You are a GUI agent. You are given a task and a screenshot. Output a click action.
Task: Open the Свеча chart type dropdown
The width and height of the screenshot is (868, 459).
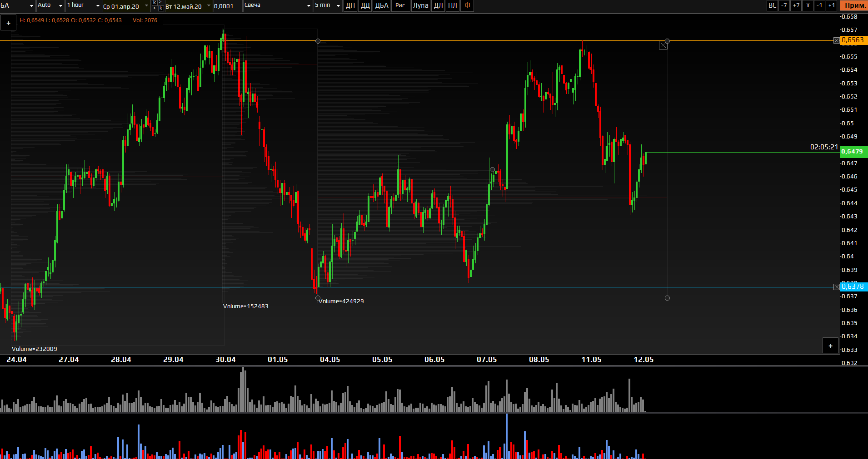click(x=277, y=5)
